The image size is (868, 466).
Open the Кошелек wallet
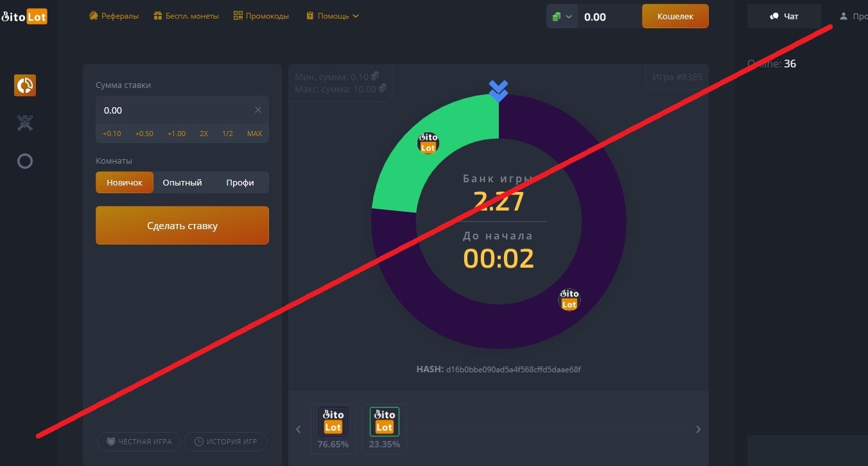[x=675, y=16]
